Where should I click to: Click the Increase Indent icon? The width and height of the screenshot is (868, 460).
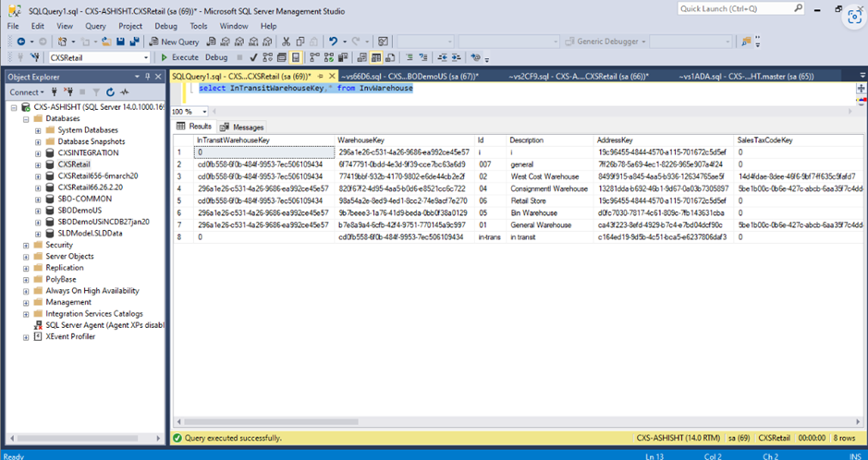pos(456,57)
